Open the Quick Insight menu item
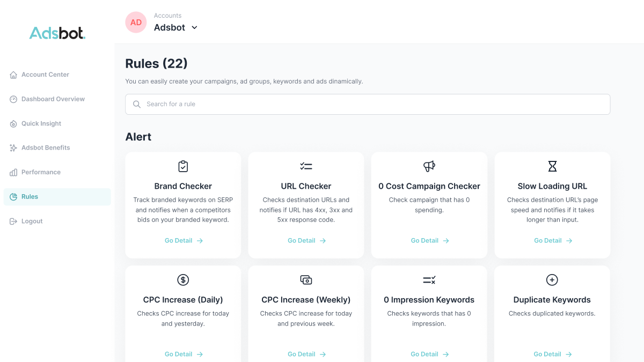Image resolution: width=644 pixels, height=362 pixels. pos(41,123)
